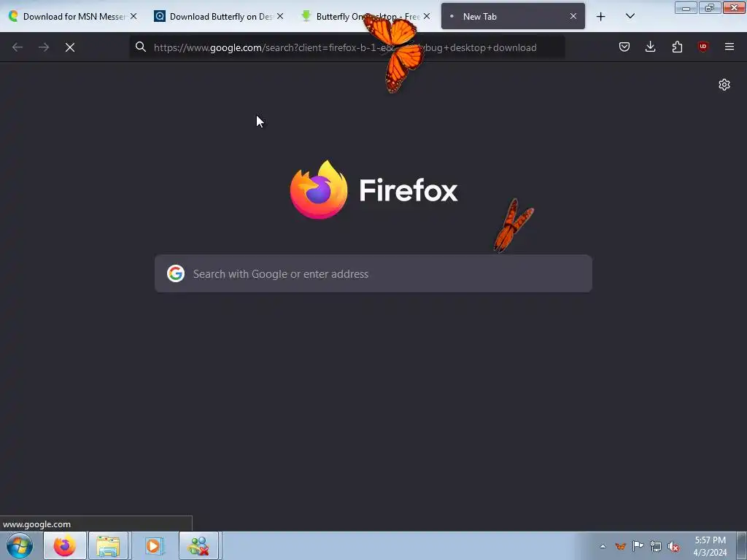Viewport: 747px width, 560px height.
Task: Open network status tray icon
Action: click(x=656, y=546)
